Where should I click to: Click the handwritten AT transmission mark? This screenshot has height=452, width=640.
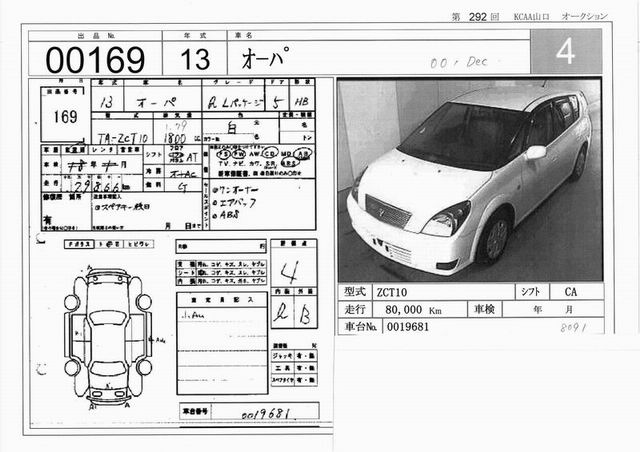pos(192,157)
